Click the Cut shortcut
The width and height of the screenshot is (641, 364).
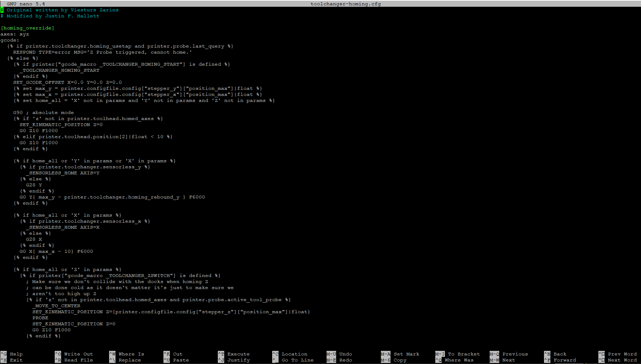pos(177,354)
